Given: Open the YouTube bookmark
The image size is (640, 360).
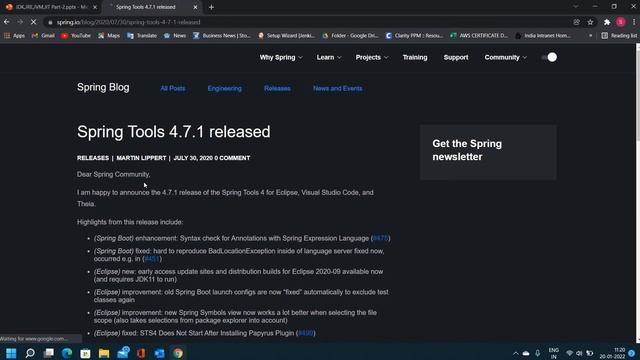Looking at the screenshot, I should (76, 36).
